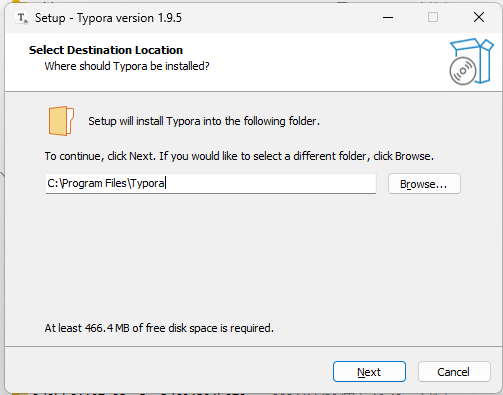Image resolution: width=503 pixels, height=395 pixels.
Task: Click the installer box and disc icon
Action: [x=471, y=61]
